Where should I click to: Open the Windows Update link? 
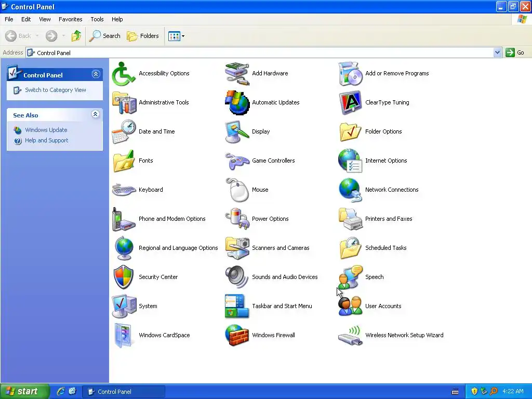46,130
